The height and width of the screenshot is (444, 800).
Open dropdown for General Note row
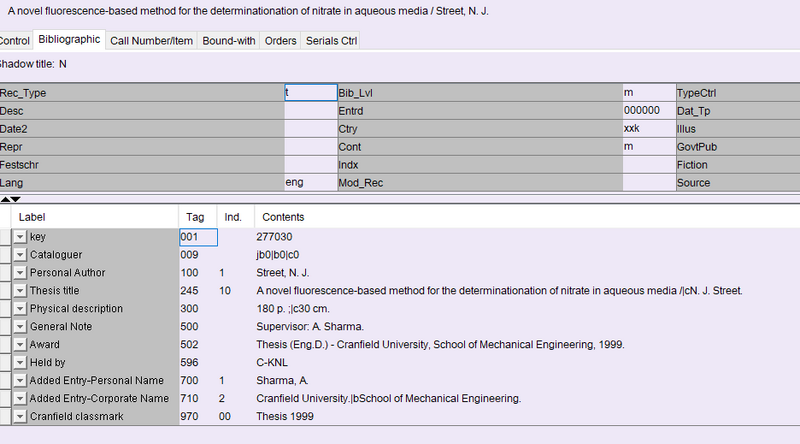click(x=19, y=327)
